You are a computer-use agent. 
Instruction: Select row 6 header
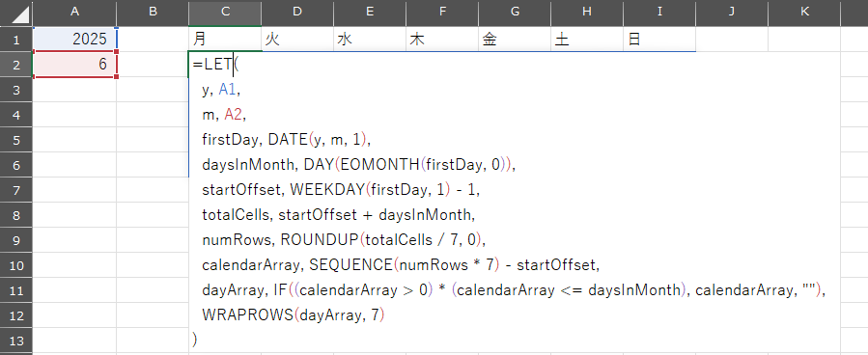click(x=16, y=165)
